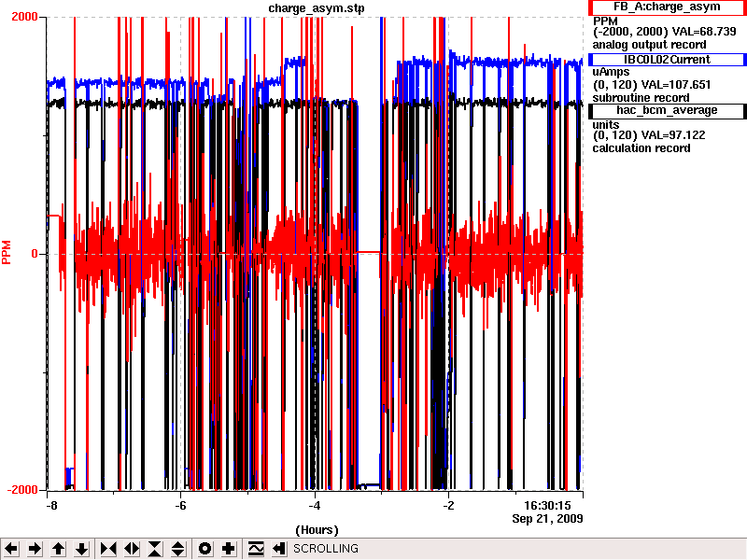Click the (Hours) x-axis title
The height and width of the screenshot is (560, 747).
pyautogui.click(x=317, y=530)
